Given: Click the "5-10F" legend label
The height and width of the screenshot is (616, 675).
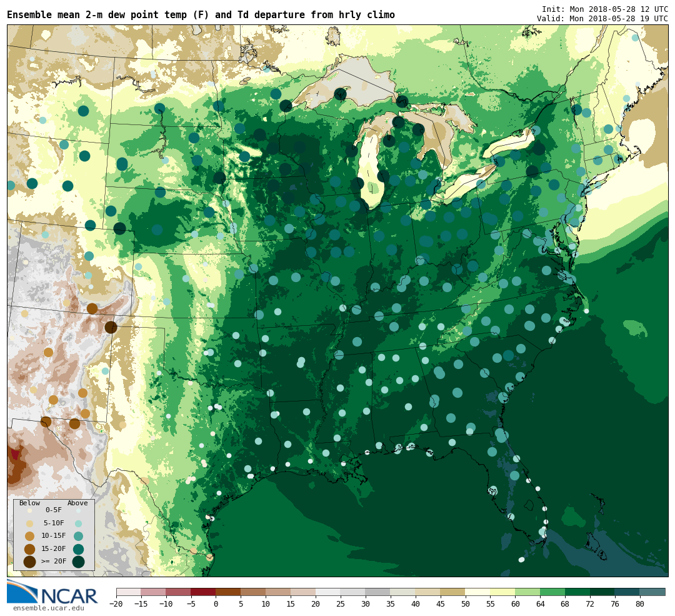Looking at the screenshot, I should (54, 523).
